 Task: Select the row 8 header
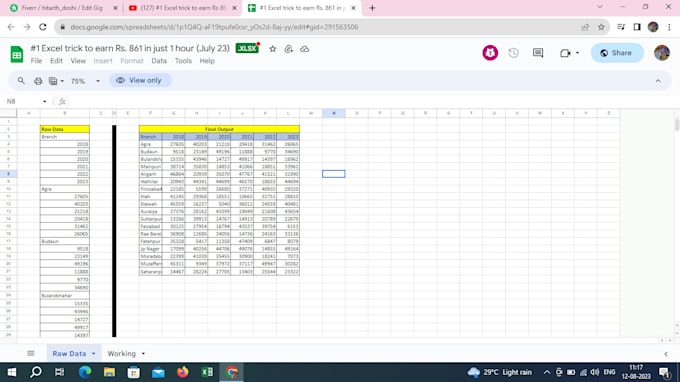point(8,174)
